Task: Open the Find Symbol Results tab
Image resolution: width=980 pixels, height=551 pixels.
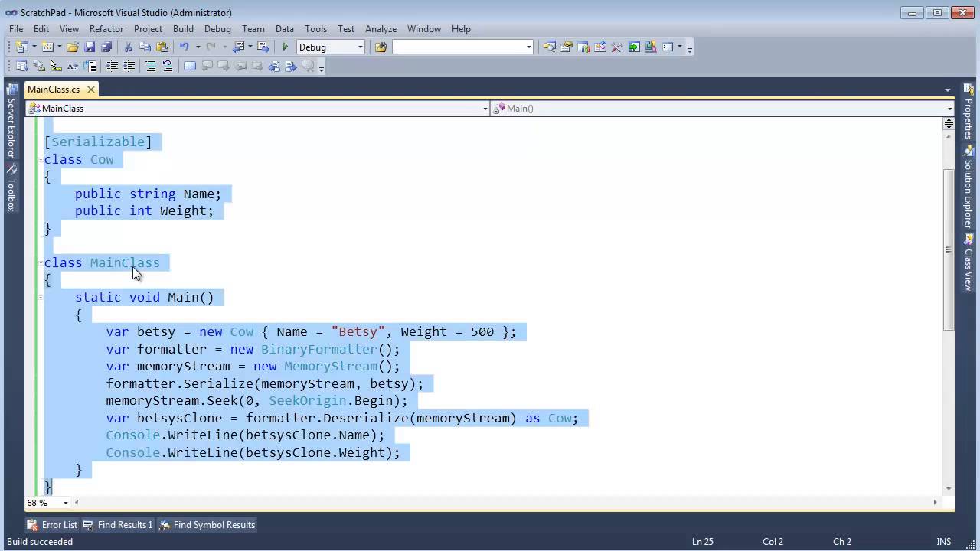Action: (207, 525)
